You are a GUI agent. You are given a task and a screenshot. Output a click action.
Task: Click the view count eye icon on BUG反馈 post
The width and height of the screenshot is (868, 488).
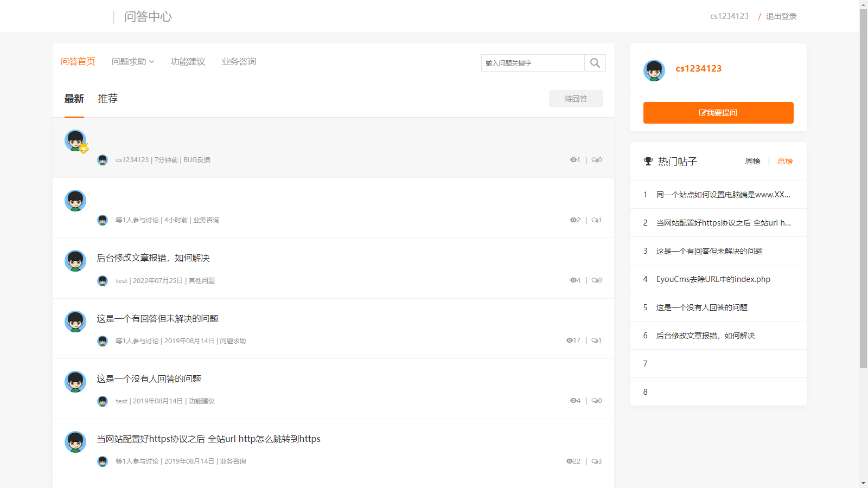pyautogui.click(x=573, y=160)
